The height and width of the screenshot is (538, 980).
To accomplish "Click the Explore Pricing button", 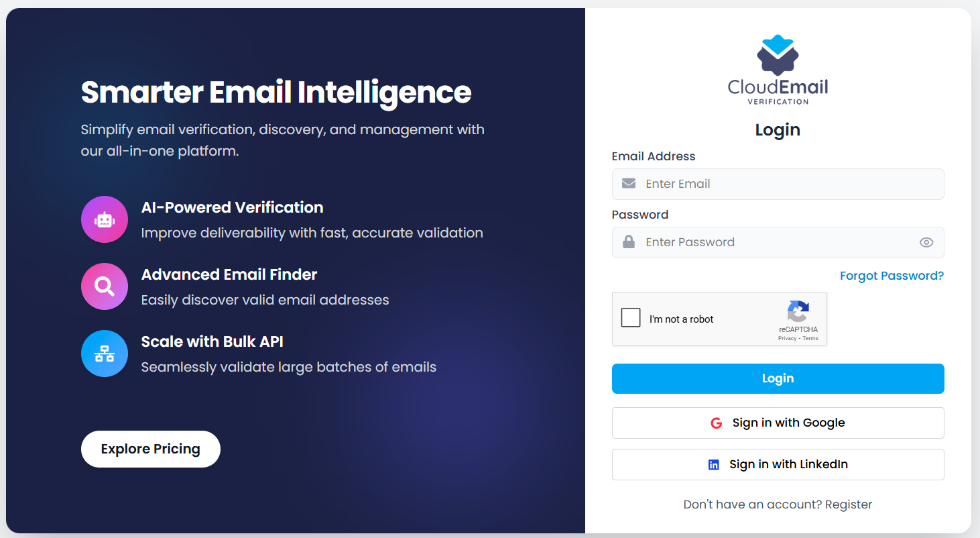I will coord(150,449).
